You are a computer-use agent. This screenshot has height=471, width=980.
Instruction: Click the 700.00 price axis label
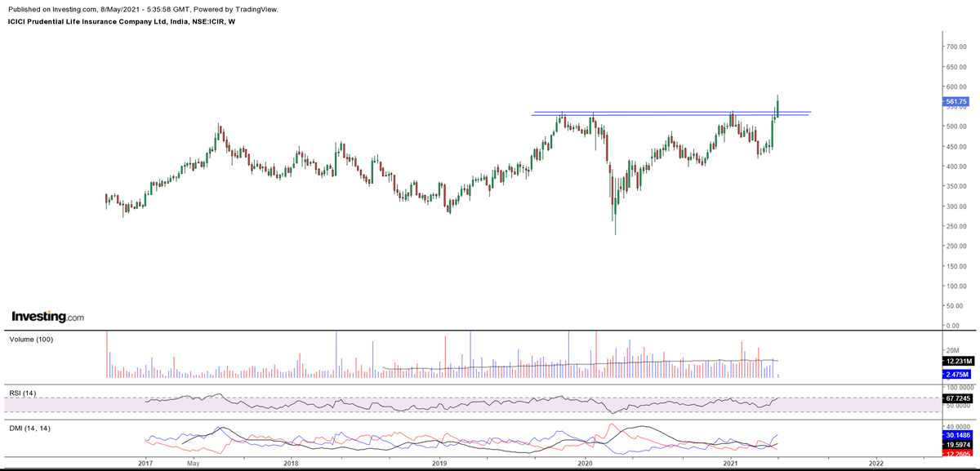956,47
